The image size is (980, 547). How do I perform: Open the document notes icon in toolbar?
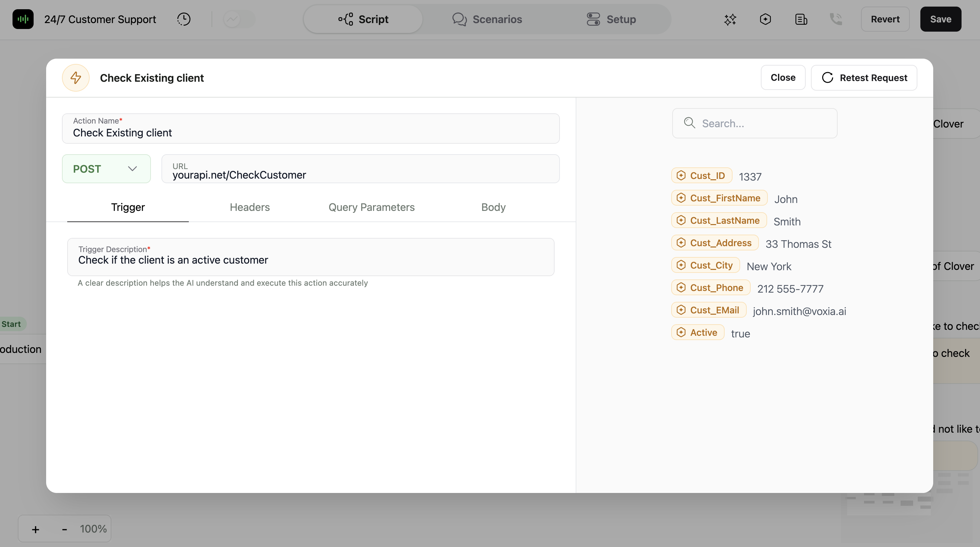tap(801, 19)
